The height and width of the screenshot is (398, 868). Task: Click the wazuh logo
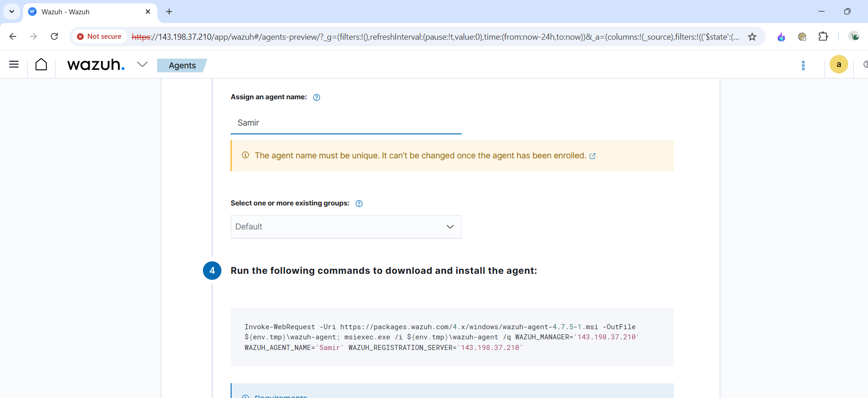click(x=96, y=65)
